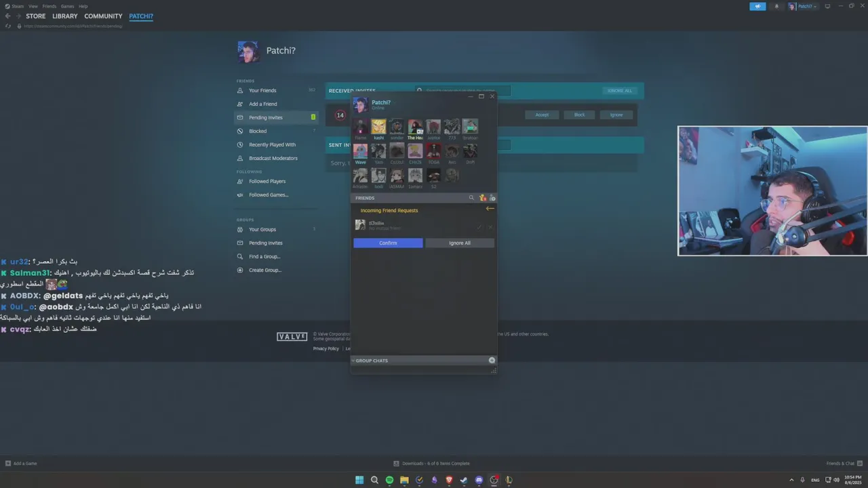Open Blocked list in sidebar

(257, 131)
